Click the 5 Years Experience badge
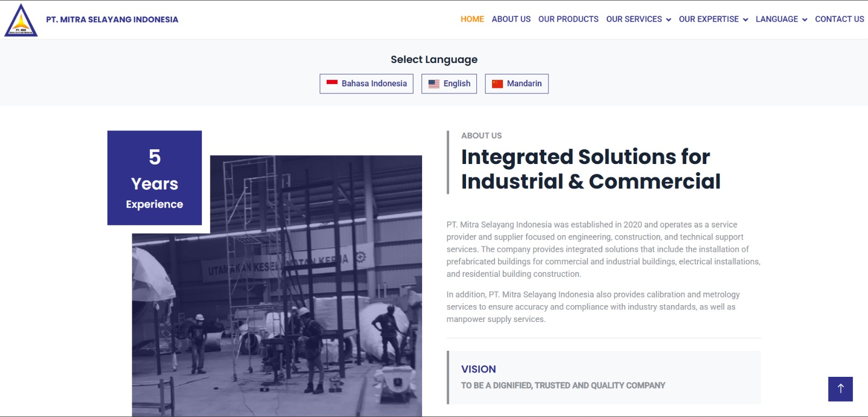 (x=155, y=178)
